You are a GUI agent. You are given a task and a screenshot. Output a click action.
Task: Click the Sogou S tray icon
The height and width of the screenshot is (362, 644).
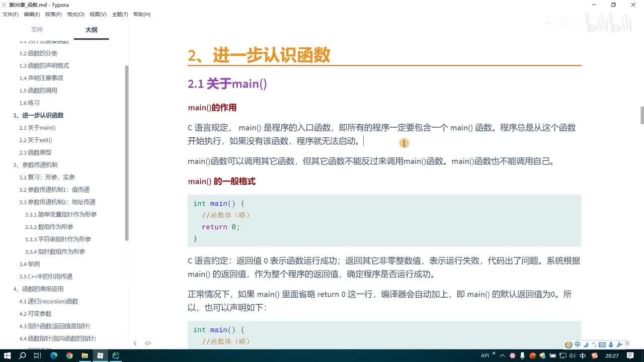click(x=595, y=355)
